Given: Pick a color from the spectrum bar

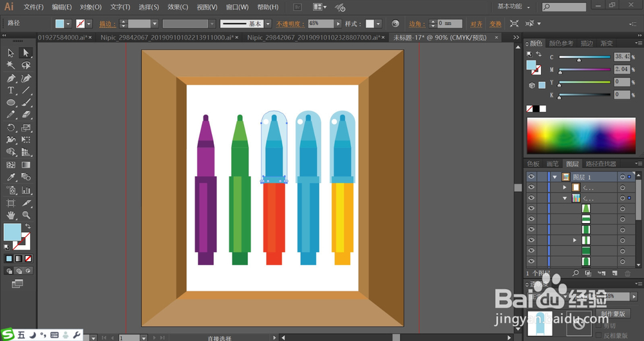Looking at the screenshot, I should (x=581, y=136).
